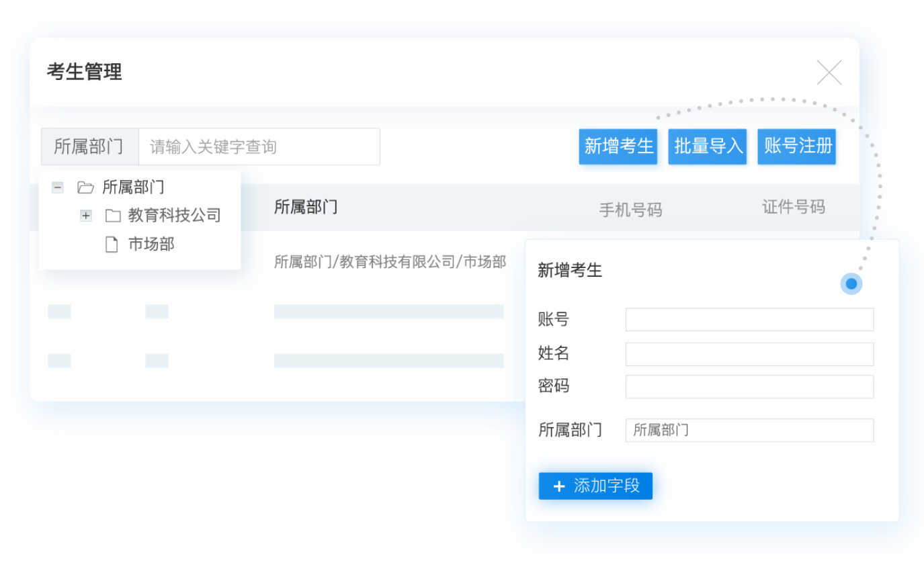Select 市场部 in the department tree

click(151, 245)
